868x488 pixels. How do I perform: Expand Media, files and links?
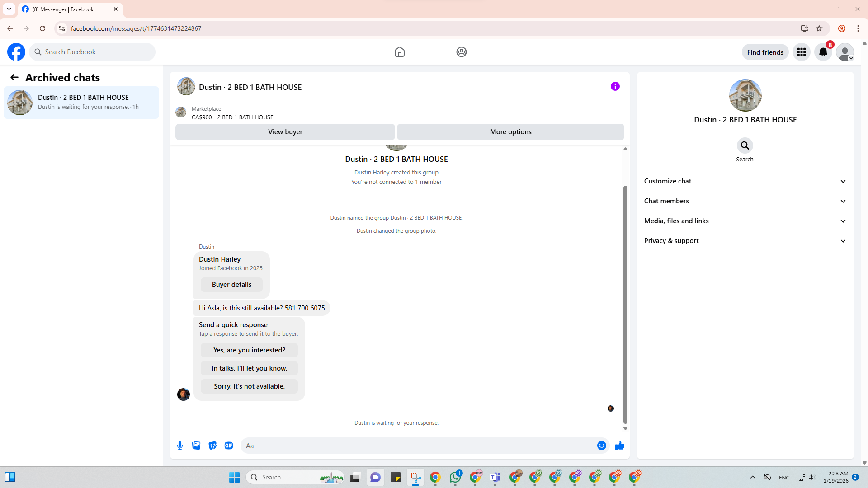pos(745,221)
